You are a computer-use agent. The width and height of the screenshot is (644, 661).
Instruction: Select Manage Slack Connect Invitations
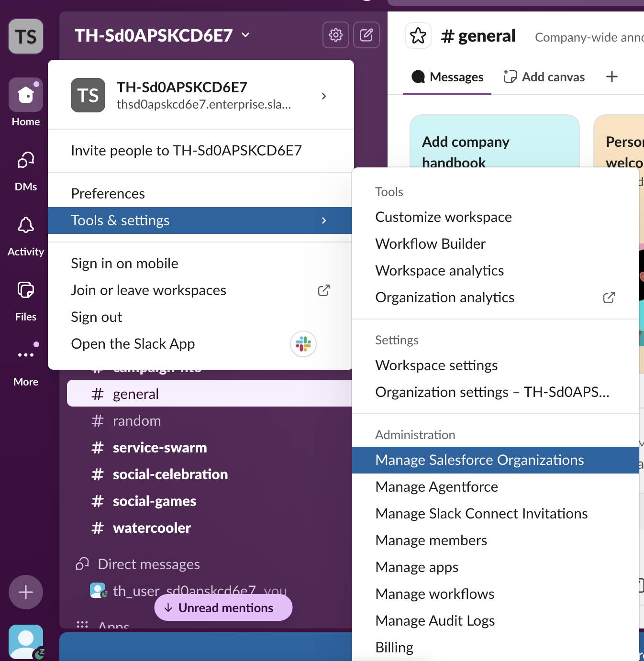pos(496,514)
